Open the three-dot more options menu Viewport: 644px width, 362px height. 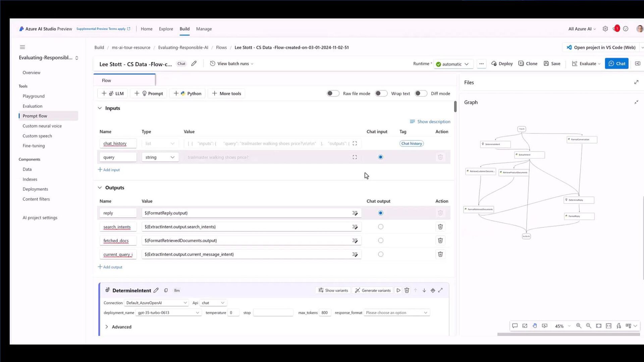[x=481, y=64]
